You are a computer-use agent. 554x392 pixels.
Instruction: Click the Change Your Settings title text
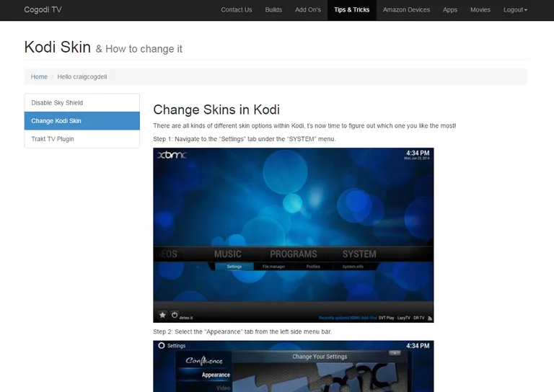coord(320,357)
